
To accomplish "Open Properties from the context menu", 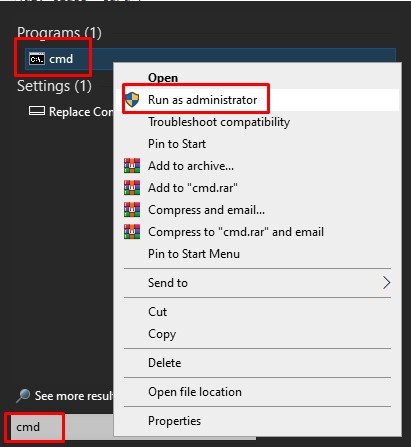I will [175, 421].
